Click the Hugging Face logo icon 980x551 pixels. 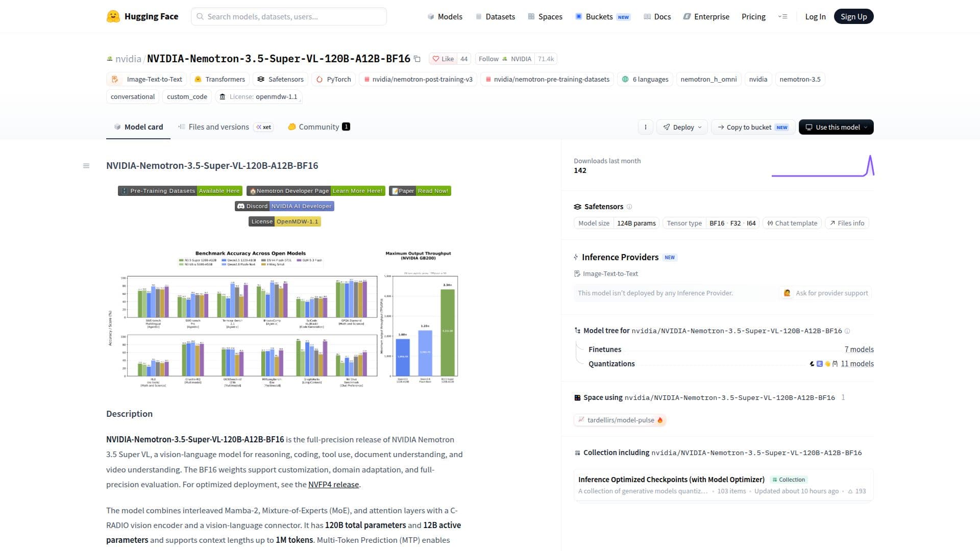[113, 16]
